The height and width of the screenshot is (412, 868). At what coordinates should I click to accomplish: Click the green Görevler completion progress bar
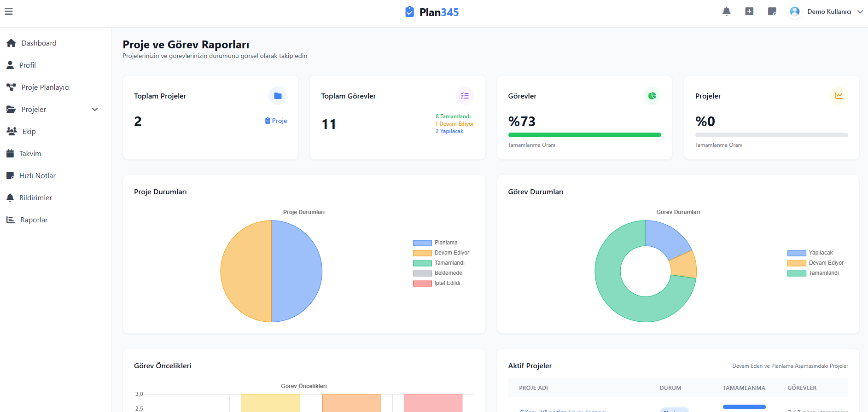click(x=584, y=135)
